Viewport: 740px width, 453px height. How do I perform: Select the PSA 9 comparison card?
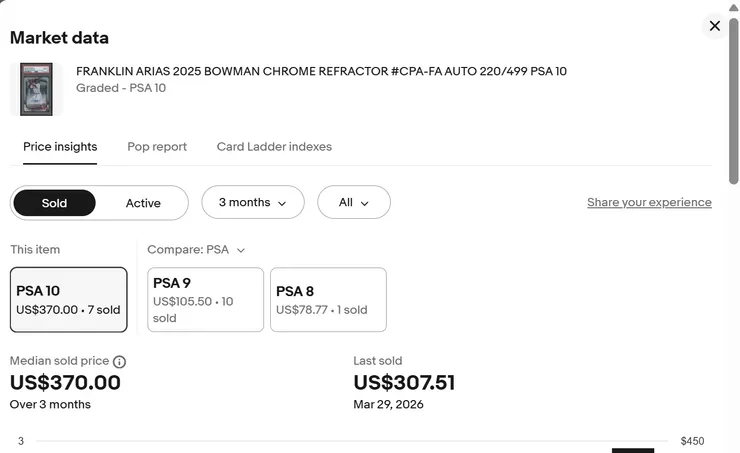pyautogui.click(x=205, y=299)
